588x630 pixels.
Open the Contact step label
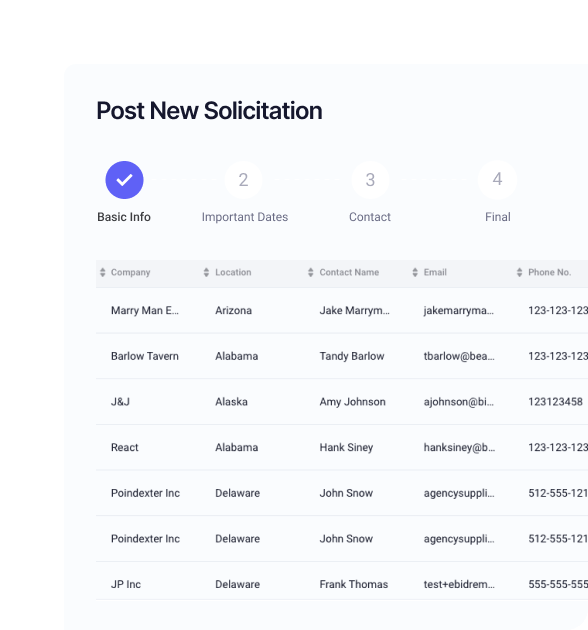point(370,217)
